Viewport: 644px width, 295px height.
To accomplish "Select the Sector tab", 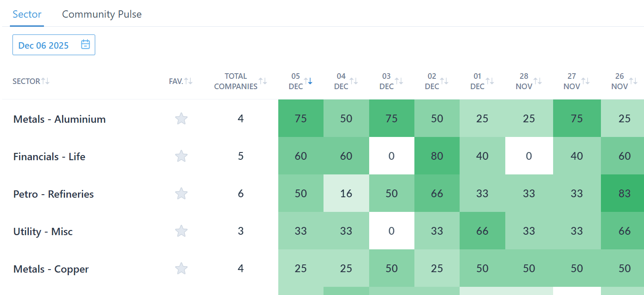I will coord(27,14).
